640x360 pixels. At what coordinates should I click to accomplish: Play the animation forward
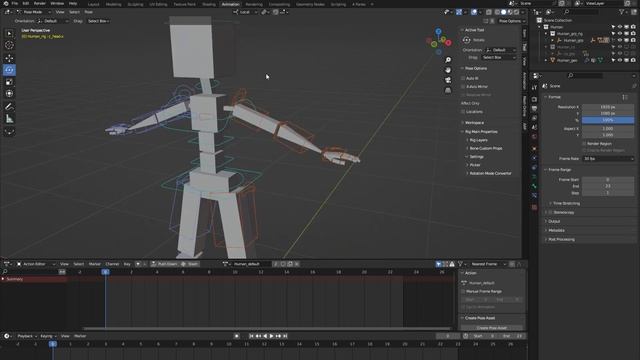(x=272, y=336)
